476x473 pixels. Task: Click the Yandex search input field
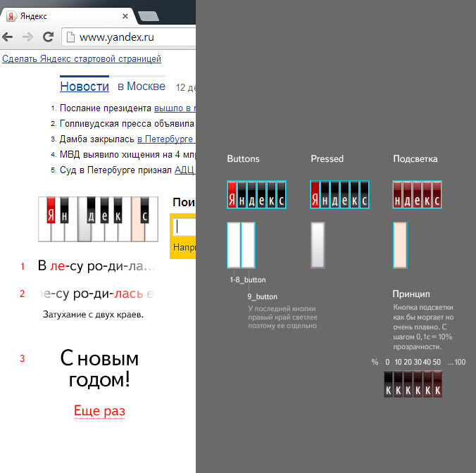(184, 227)
